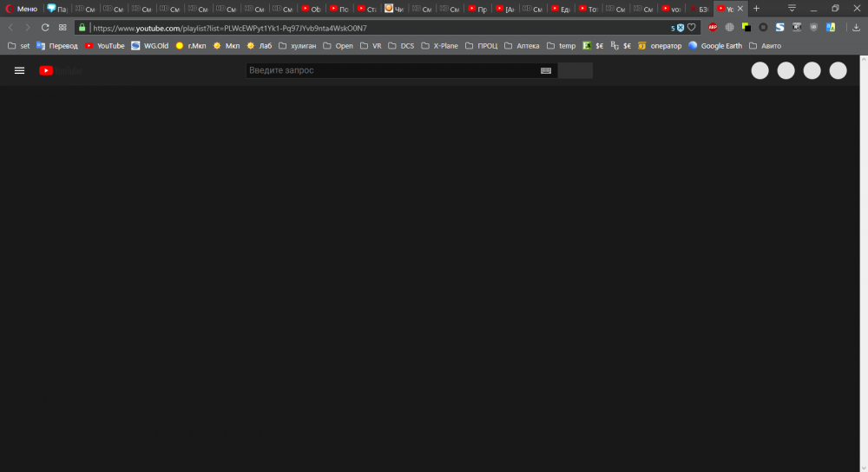
Task: Open the WG.Old bookmark
Action: coord(150,46)
